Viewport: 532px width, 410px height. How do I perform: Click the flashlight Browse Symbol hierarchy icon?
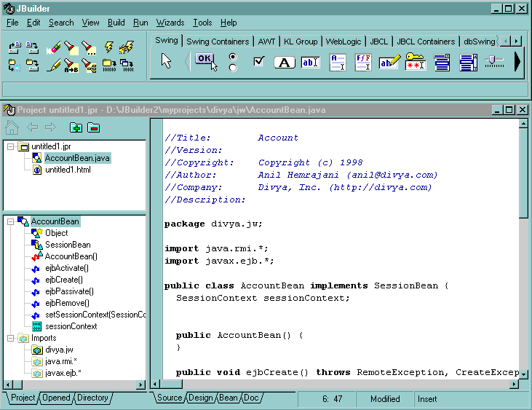90,66
